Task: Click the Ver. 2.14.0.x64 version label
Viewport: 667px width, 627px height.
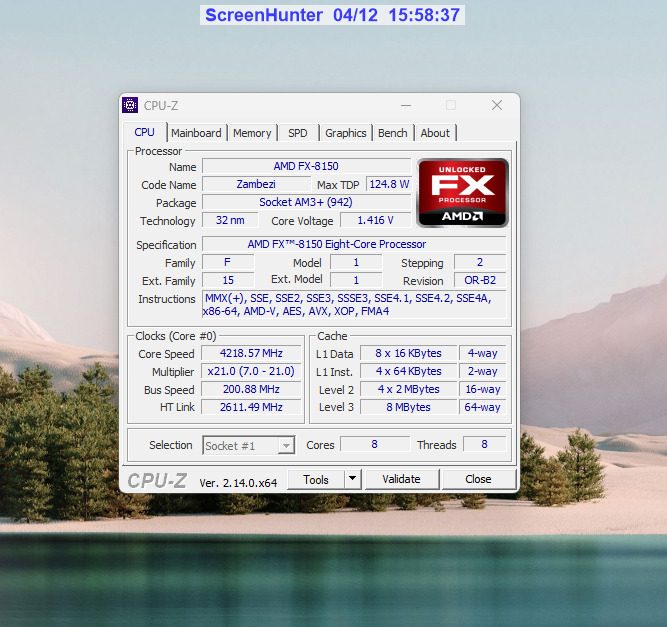Action: 238,483
